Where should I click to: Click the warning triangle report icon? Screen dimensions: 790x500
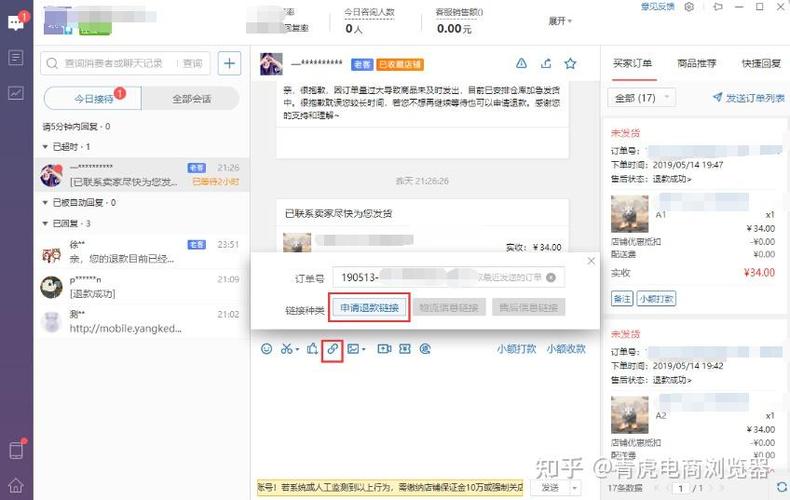pyautogui.click(x=521, y=64)
